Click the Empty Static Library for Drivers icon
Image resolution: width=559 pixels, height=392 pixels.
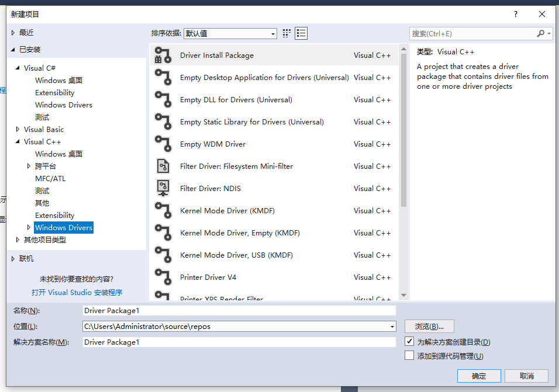pyautogui.click(x=163, y=122)
